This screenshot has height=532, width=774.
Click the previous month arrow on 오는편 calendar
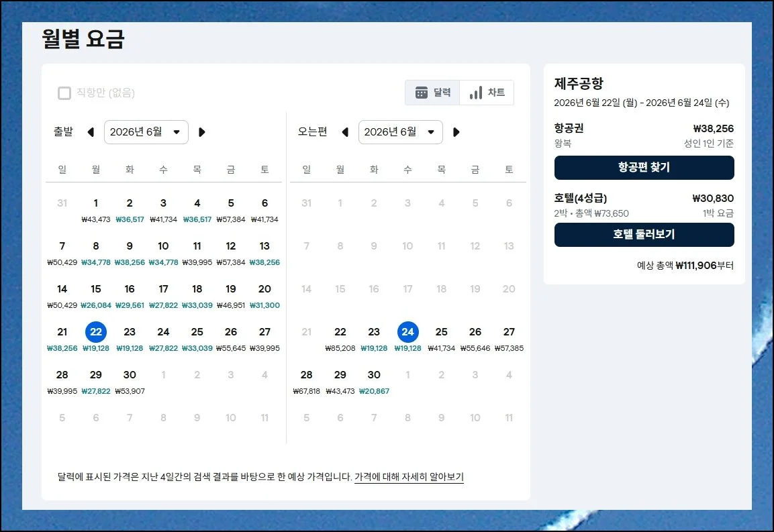coord(345,132)
